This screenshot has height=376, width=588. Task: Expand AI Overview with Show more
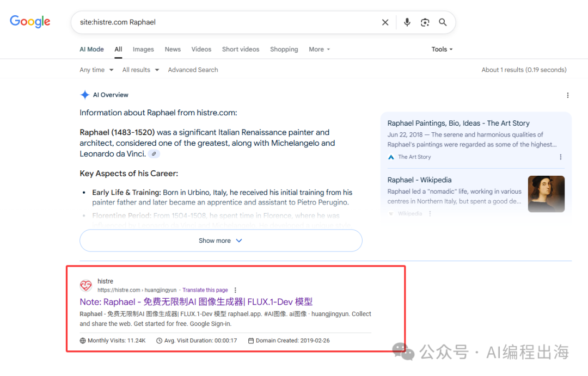[x=220, y=241]
